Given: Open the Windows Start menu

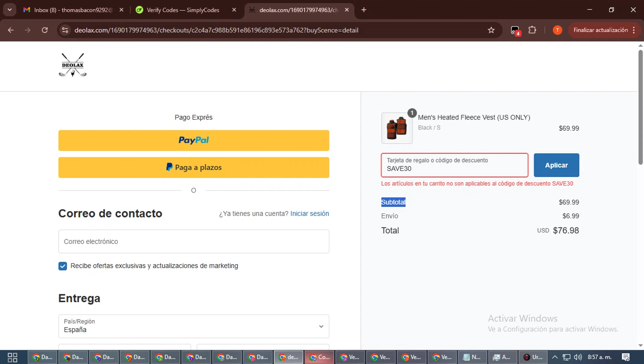Looking at the screenshot, I should point(12,357).
